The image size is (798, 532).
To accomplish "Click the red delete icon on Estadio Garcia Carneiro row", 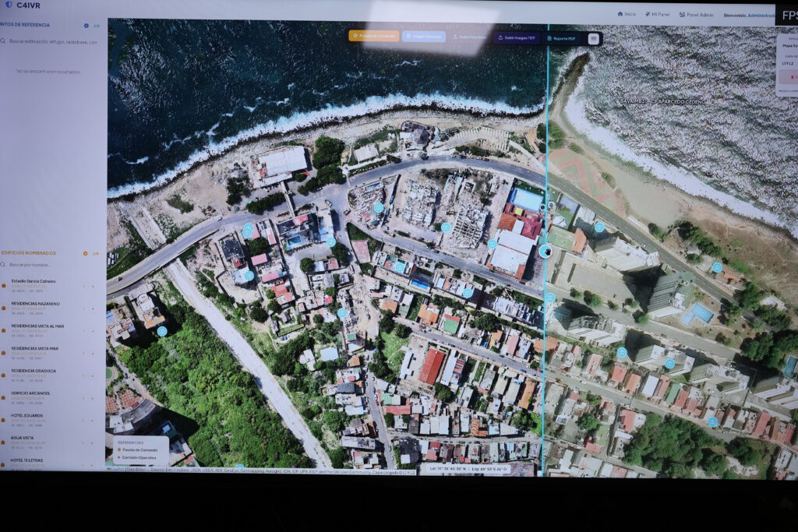I will [93, 287].
